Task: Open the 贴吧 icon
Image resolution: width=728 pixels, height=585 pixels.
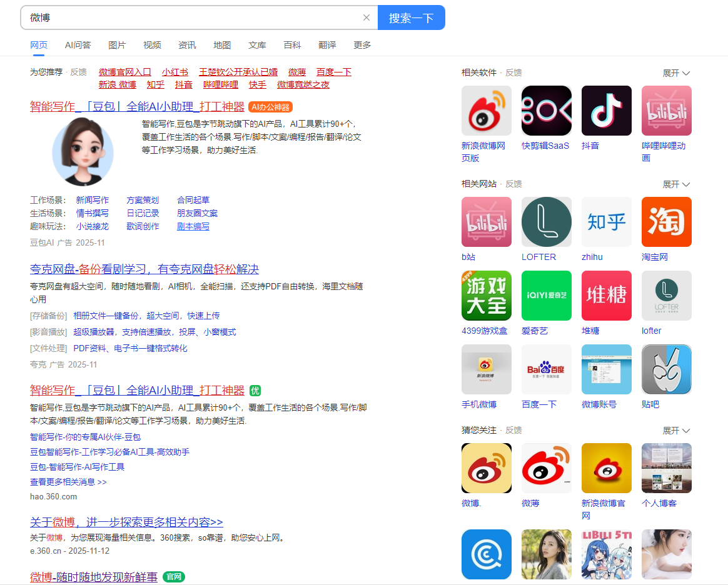Action: pyautogui.click(x=666, y=369)
